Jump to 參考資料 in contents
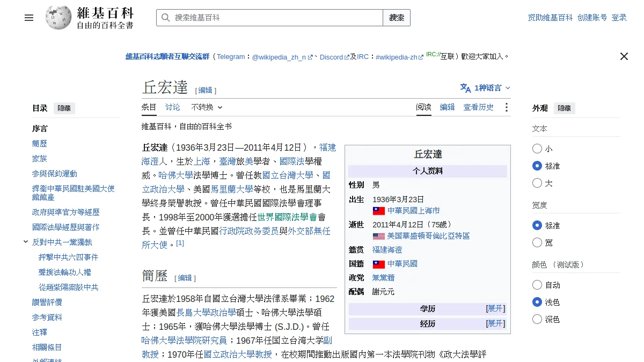Viewport: 644px width, 362px height. pos(47,317)
